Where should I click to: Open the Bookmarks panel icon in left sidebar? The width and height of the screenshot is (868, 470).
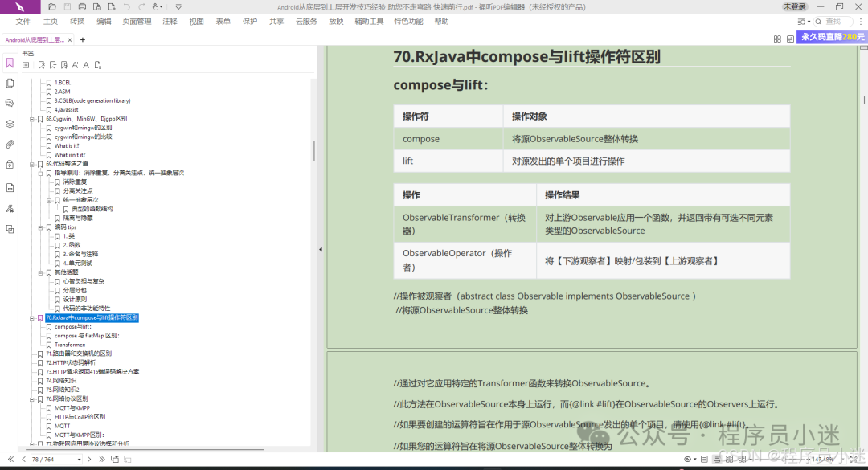[x=10, y=63]
